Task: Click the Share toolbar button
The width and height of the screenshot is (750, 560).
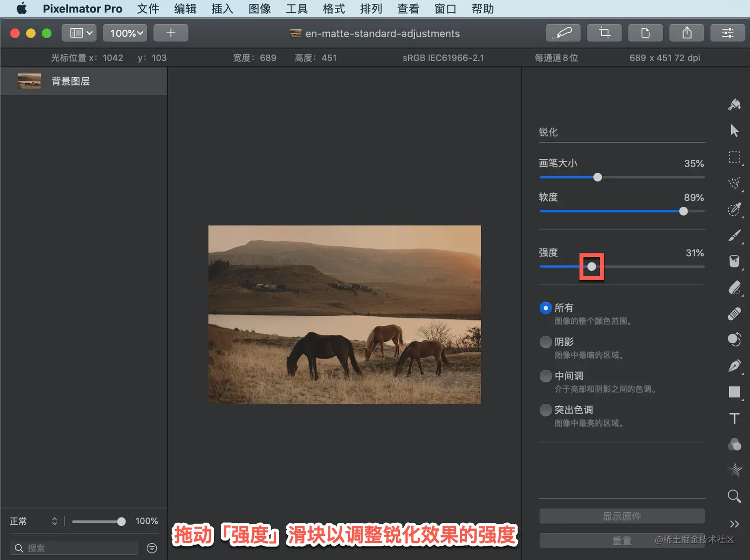Action: (687, 33)
